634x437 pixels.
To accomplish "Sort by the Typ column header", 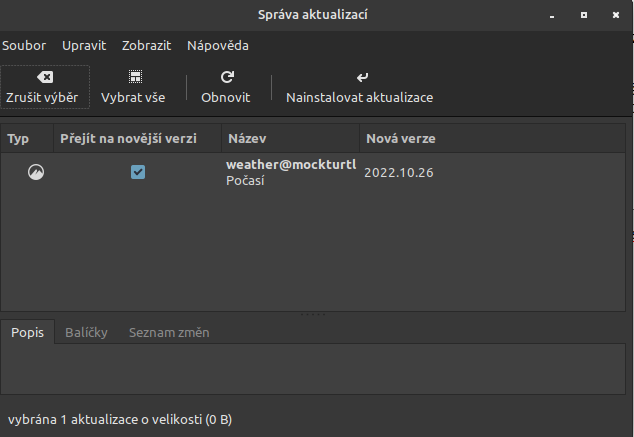I will pos(19,138).
